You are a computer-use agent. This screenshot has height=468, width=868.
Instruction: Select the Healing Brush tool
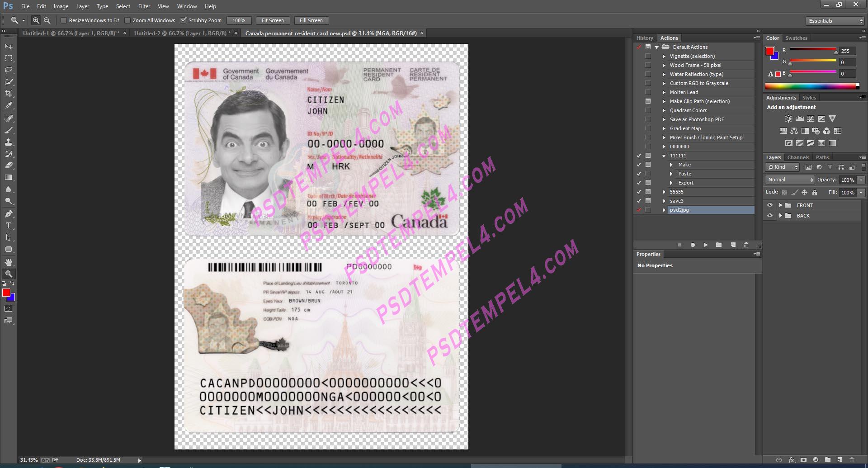click(x=9, y=119)
